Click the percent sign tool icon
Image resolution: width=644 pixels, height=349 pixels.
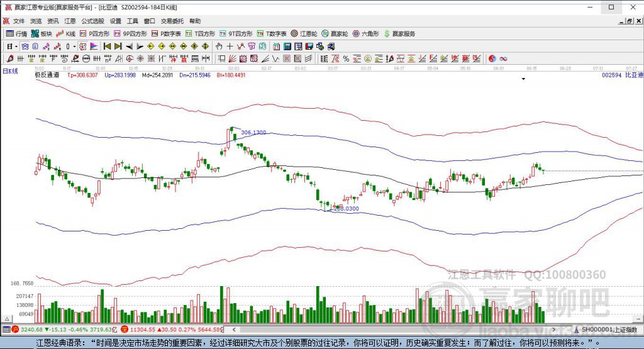tap(347, 58)
